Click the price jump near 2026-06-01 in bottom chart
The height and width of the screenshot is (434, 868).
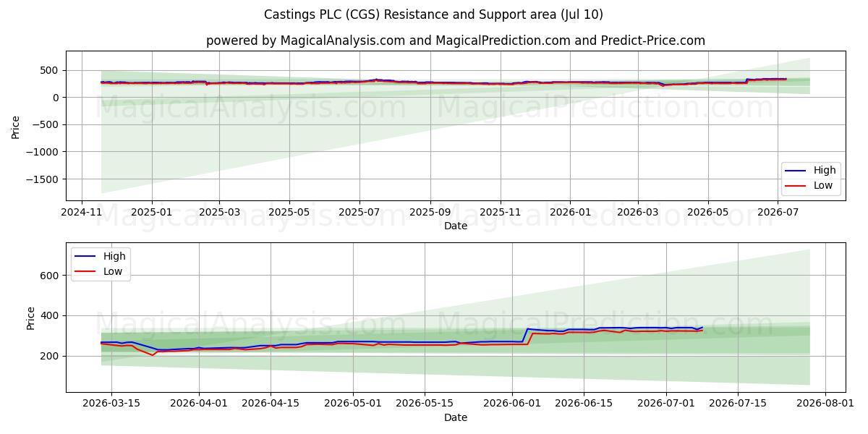coord(526,334)
